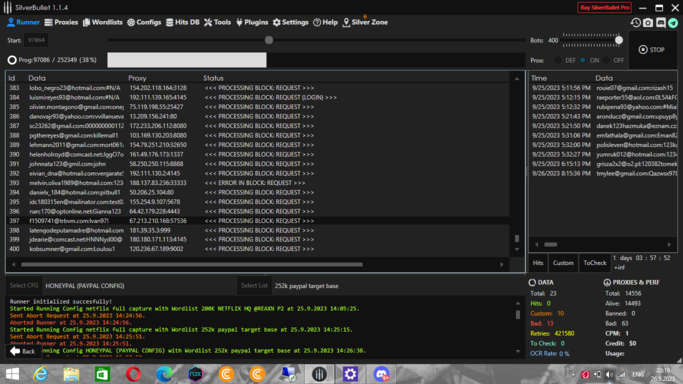The width and height of the screenshot is (683, 384).
Task: Open the Runner menu tab
Action: coord(24,22)
